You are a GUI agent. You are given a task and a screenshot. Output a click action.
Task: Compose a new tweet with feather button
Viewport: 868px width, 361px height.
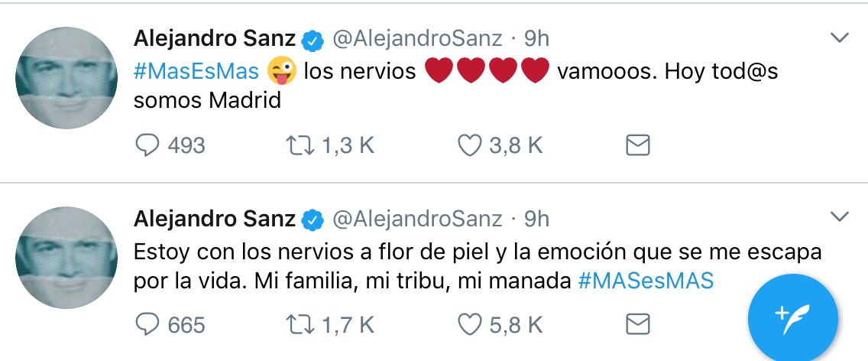pos(792,315)
